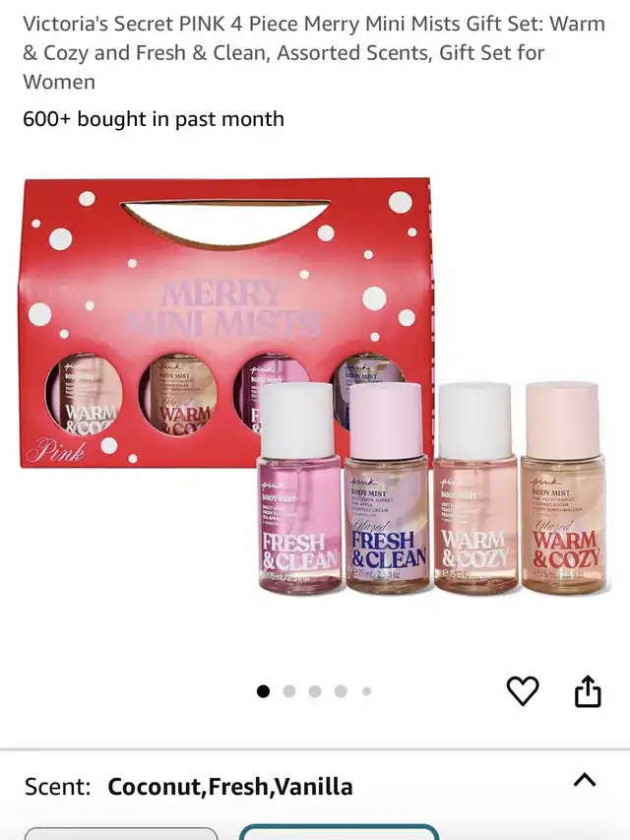Viewport: 630px width, 840px height.
Task: Go to the second image dot
Action: pos(289,691)
